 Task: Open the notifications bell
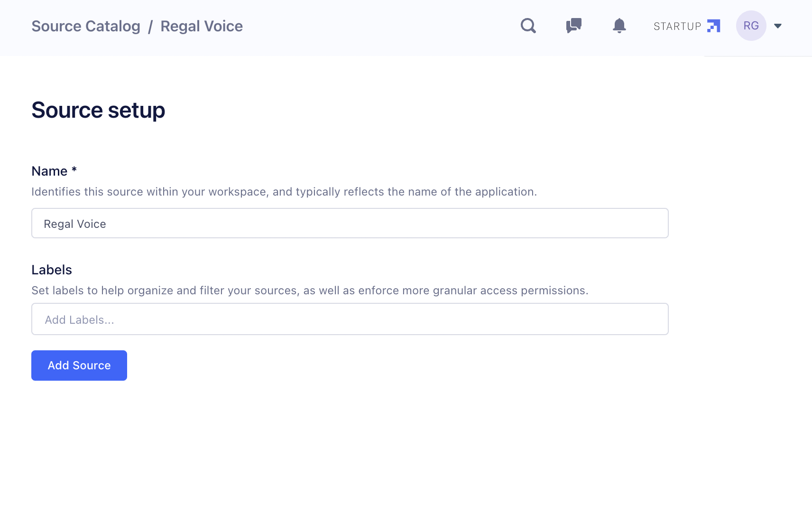coord(619,26)
